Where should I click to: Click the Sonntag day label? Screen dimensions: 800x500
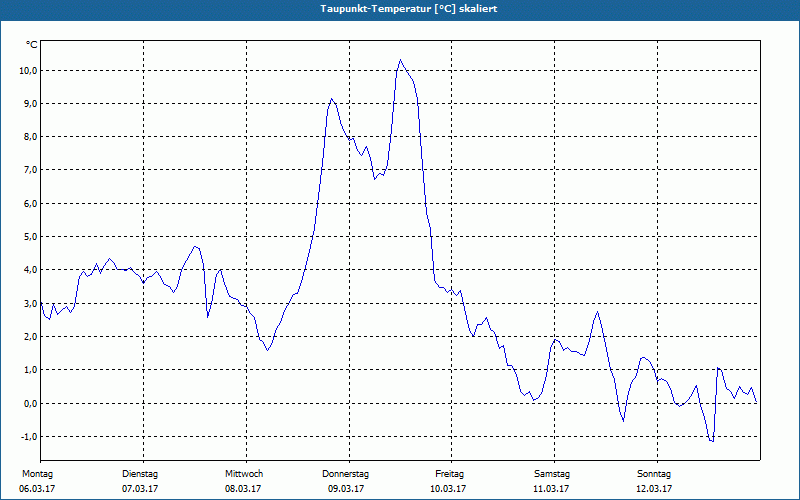click(654, 474)
